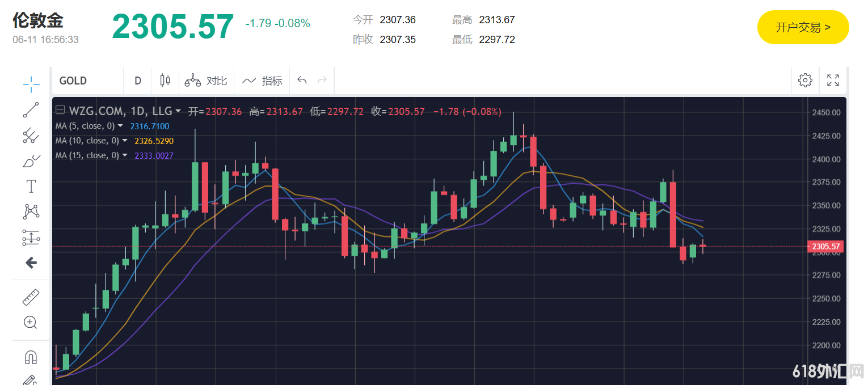Click the D timeframe interval button

tap(137, 81)
